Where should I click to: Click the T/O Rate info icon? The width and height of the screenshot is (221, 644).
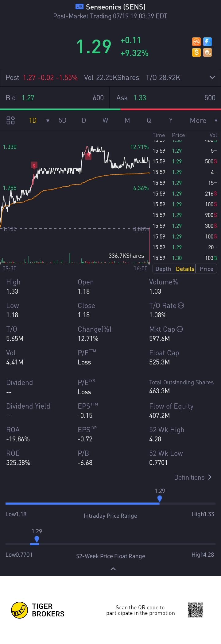(x=181, y=305)
